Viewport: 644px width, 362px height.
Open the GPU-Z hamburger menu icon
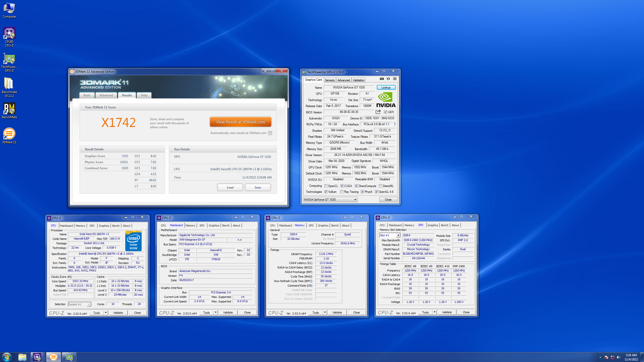click(395, 79)
